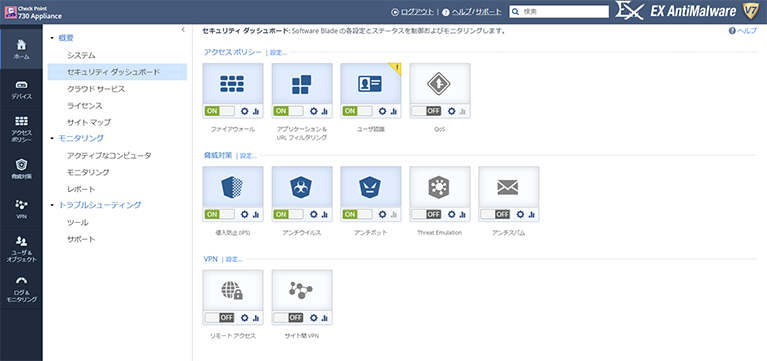Click the ヘルプ link at top right

(x=747, y=31)
